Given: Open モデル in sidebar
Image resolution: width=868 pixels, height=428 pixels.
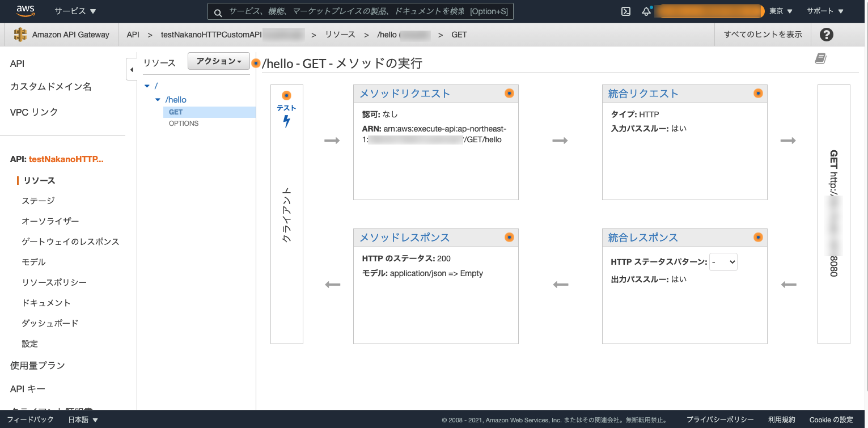Looking at the screenshot, I should tap(33, 262).
